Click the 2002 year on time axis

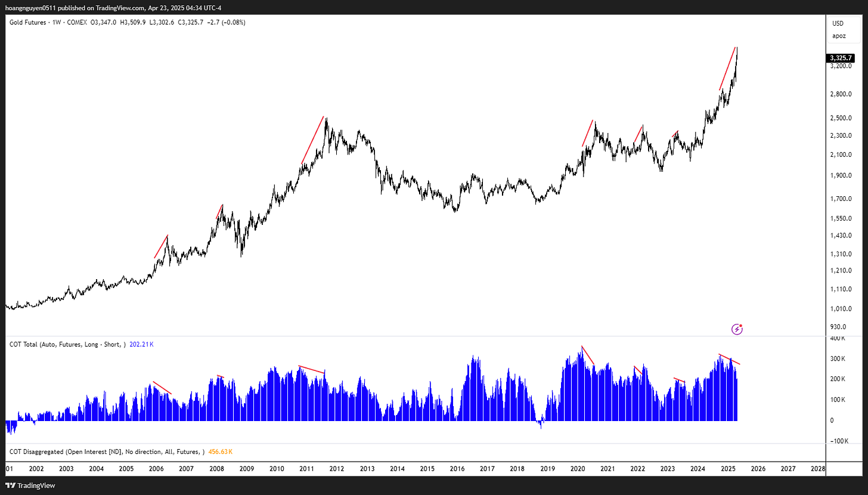(x=36, y=469)
